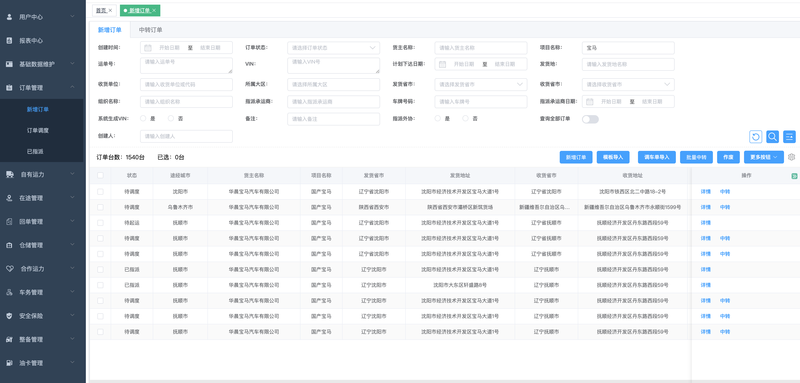Click the 创建人 input field
The height and width of the screenshot is (383, 800).
(x=186, y=136)
